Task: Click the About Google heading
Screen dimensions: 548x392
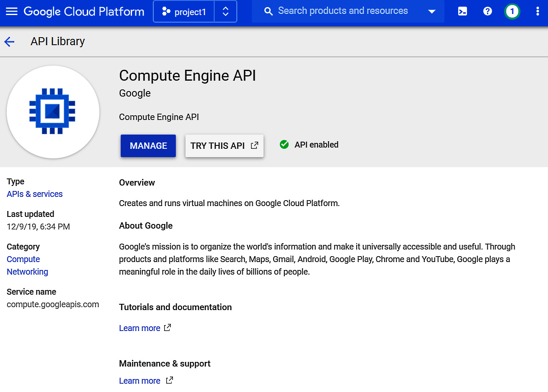Action: point(146,226)
